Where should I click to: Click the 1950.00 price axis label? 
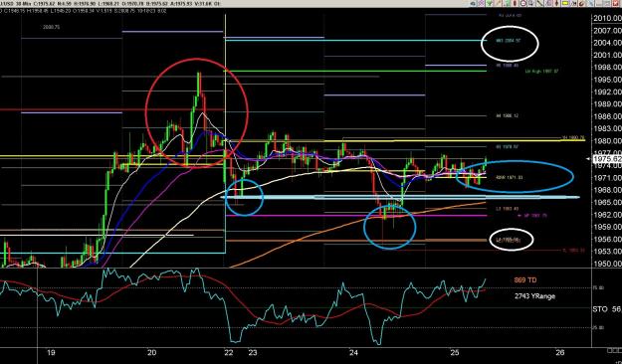click(607, 264)
